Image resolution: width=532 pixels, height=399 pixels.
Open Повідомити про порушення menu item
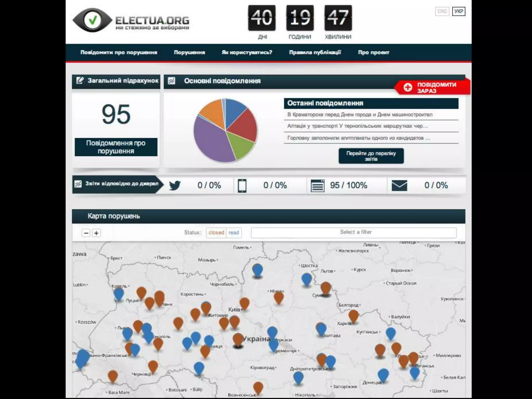119,52
